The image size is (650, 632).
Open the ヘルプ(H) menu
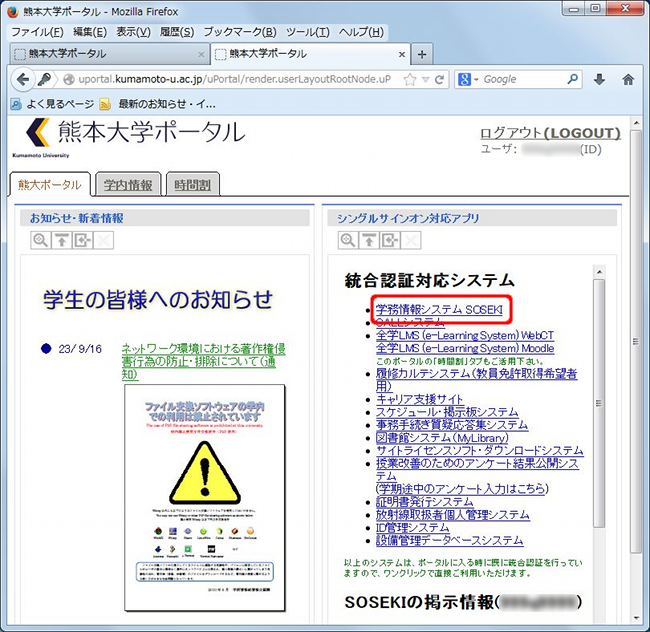coord(361,32)
